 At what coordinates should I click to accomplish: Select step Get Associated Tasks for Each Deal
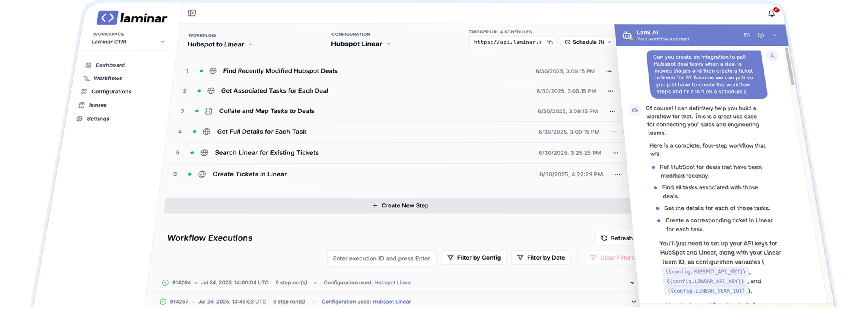tap(274, 91)
